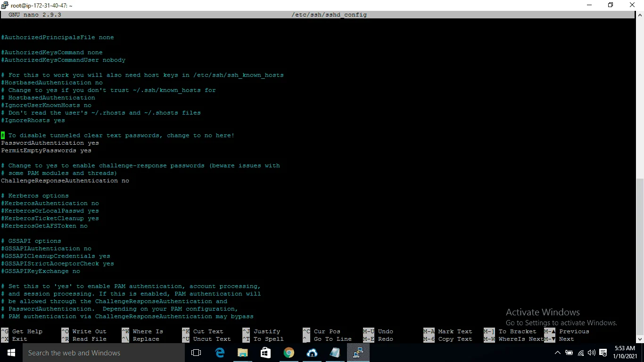Click the GNU nano 2.9.3 label
This screenshot has height=362, width=644.
coord(35,15)
